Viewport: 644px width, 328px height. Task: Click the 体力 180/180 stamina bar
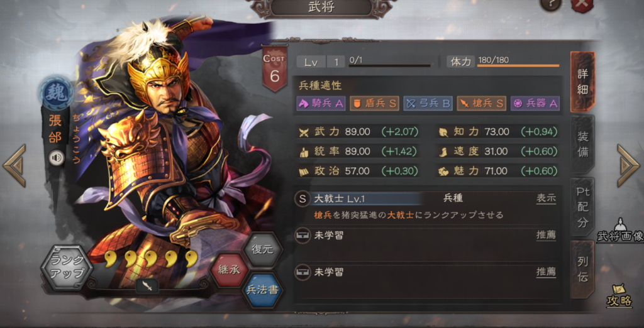pyautogui.click(x=503, y=62)
